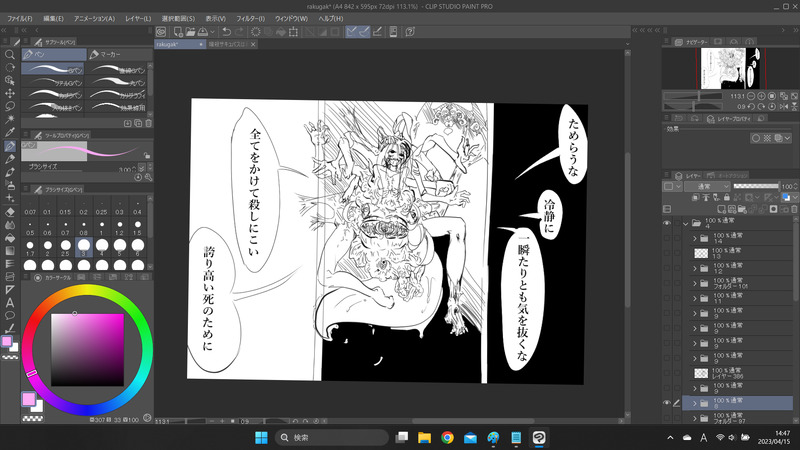Click layer opacity slider
Screen dimensions: 800x450
[757, 186]
